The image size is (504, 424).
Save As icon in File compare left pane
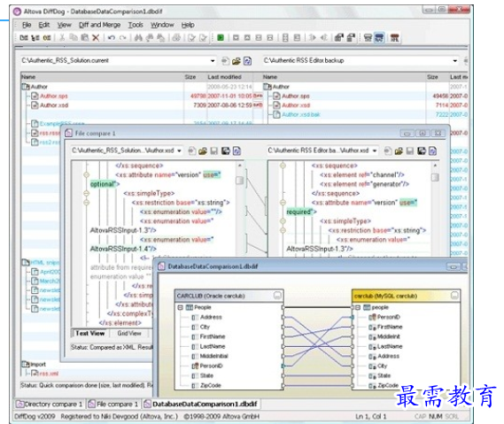226,151
